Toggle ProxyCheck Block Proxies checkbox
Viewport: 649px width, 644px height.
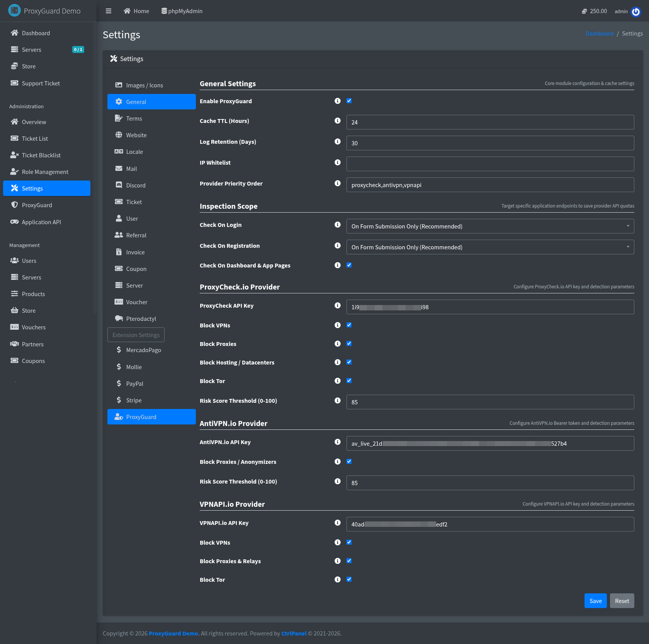pos(349,344)
